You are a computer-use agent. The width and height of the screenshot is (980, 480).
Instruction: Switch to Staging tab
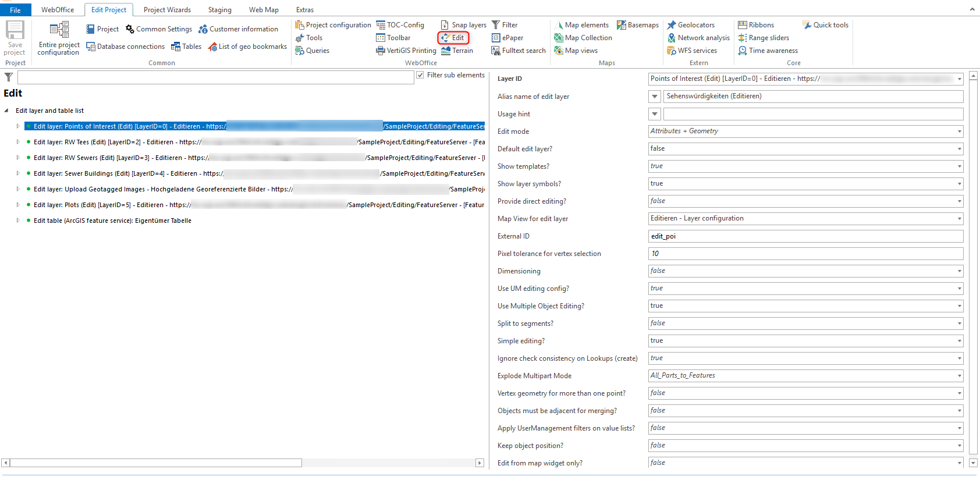coord(220,10)
